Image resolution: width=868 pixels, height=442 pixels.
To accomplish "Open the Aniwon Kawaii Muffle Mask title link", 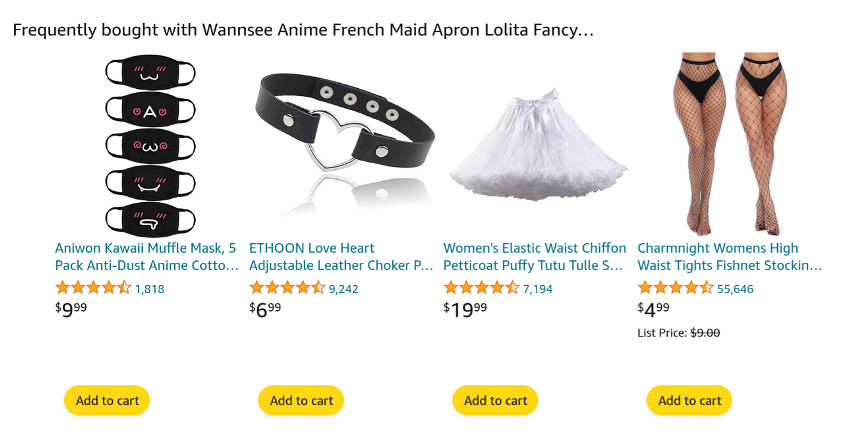I will pos(147,257).
